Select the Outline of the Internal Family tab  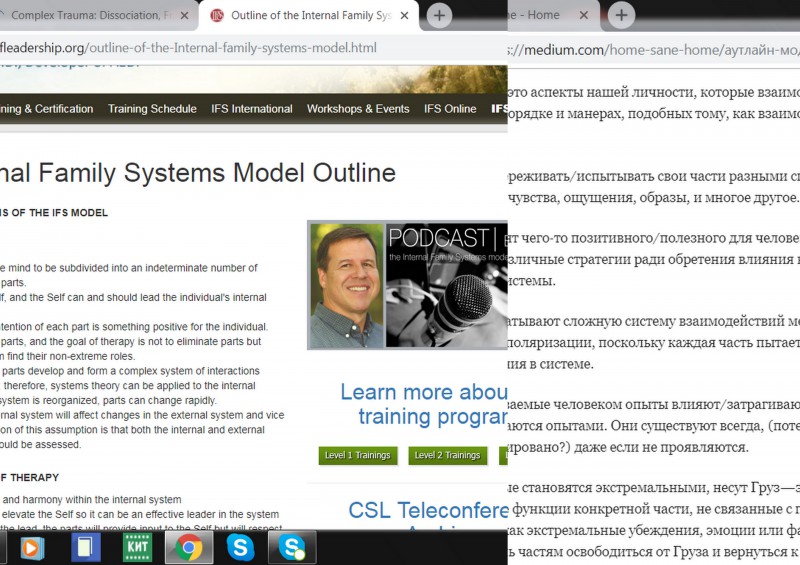309,15
